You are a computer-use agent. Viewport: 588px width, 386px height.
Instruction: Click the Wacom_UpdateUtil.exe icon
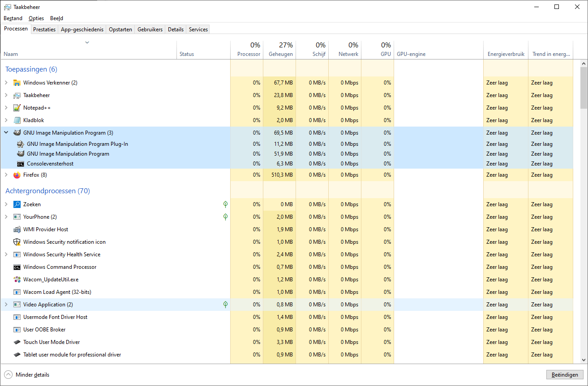pyautogui.click(x=17, y=280)
